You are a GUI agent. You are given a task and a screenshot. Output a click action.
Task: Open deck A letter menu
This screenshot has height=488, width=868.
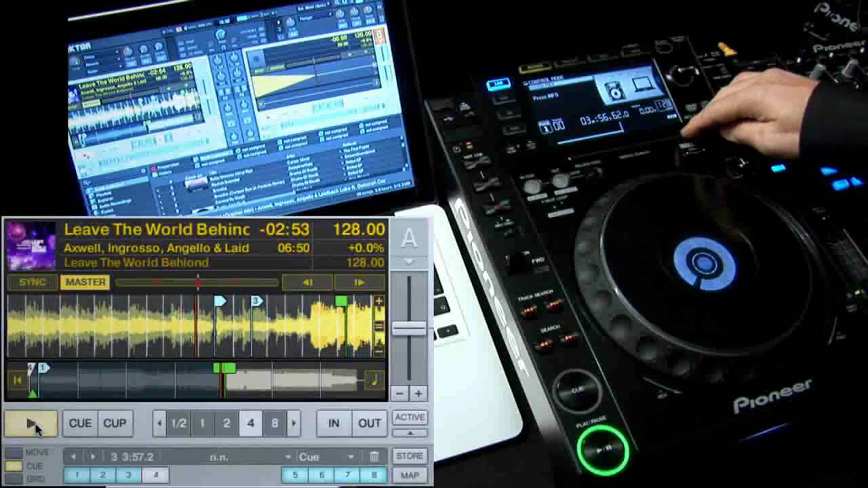coord(409,239)
